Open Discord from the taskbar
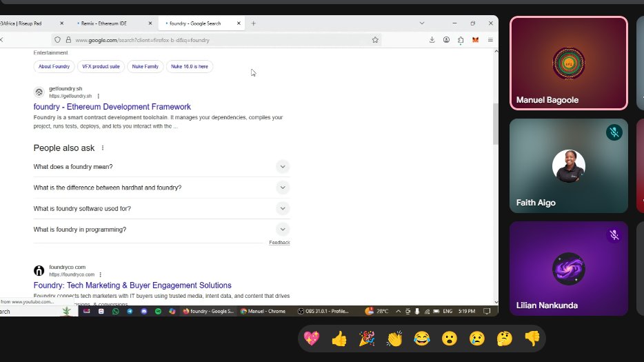 click(143, 312)
